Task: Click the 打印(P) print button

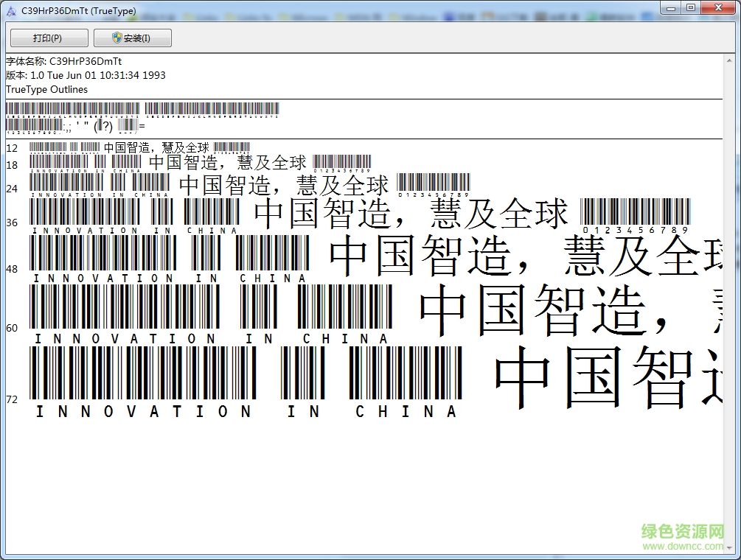Action: (x=48, y=38)
